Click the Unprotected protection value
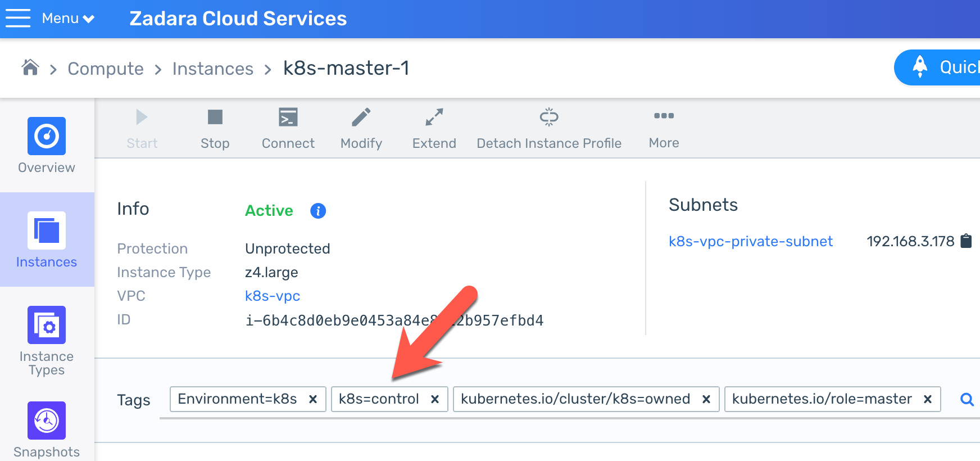 (x=288, y=248)
